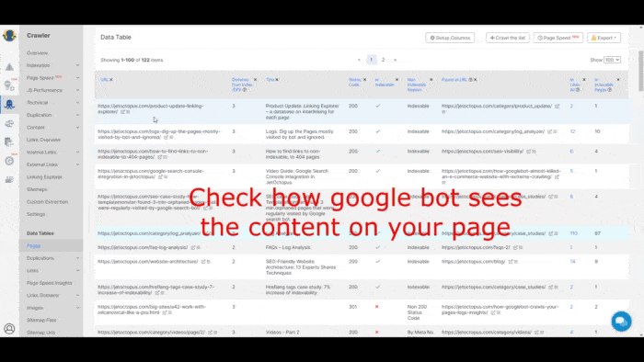Remove the URL column with its x icon

pyautogui.click(x=111, y=80)
